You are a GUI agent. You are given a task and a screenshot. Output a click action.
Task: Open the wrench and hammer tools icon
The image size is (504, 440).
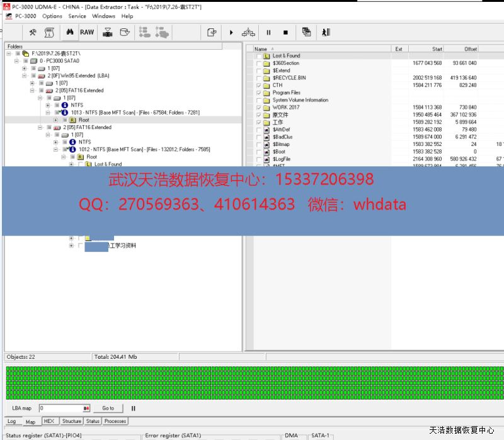pos(33,32)
